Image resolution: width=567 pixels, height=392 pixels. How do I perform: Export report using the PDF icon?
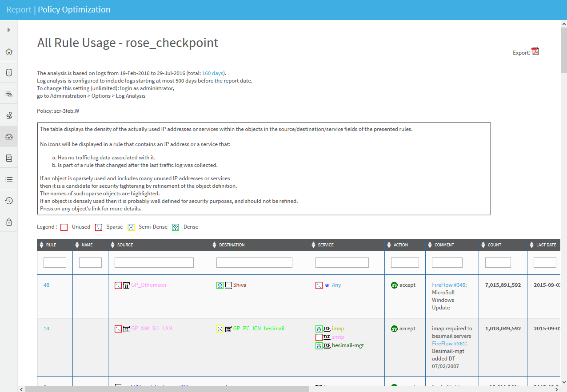[x=535, y=51]
